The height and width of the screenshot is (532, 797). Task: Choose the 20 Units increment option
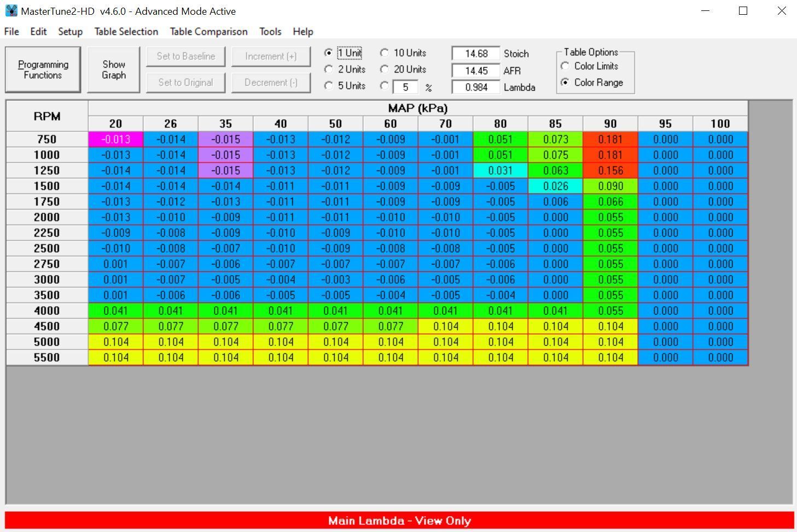click(x=385, y=69)
